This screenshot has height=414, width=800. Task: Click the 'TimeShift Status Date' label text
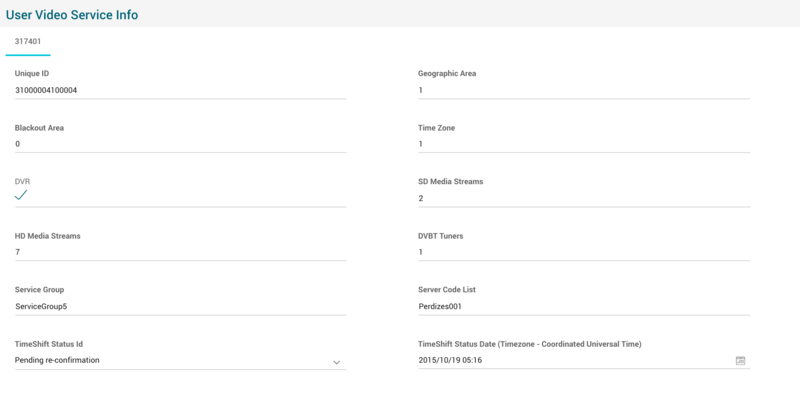coord(529,343)
